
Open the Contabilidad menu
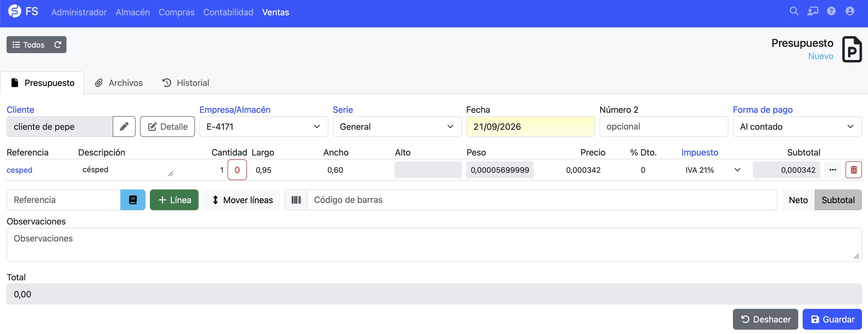pos(228,12)
